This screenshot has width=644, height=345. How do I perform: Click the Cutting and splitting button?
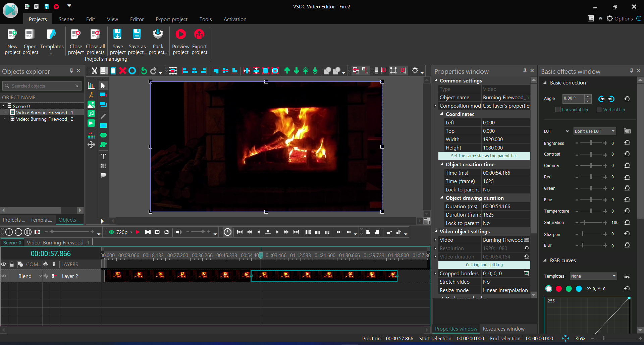pos(484,265)
